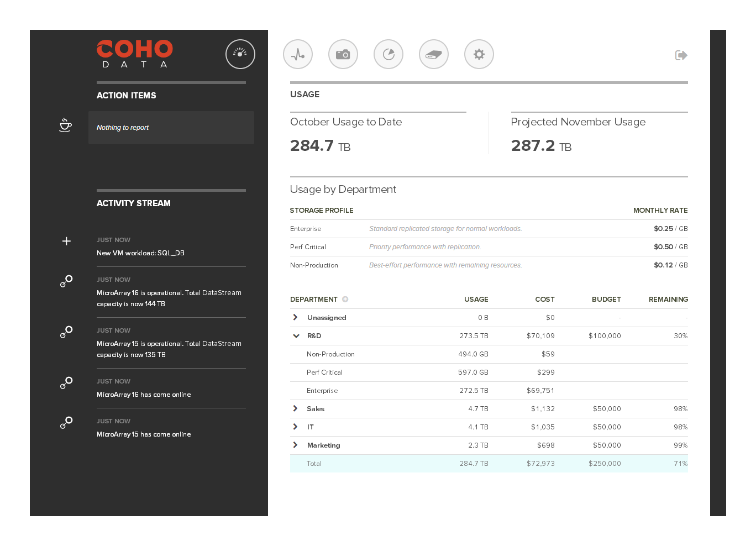Open the snapshots camera icon

pyautogui.click(x=343, y=54)
